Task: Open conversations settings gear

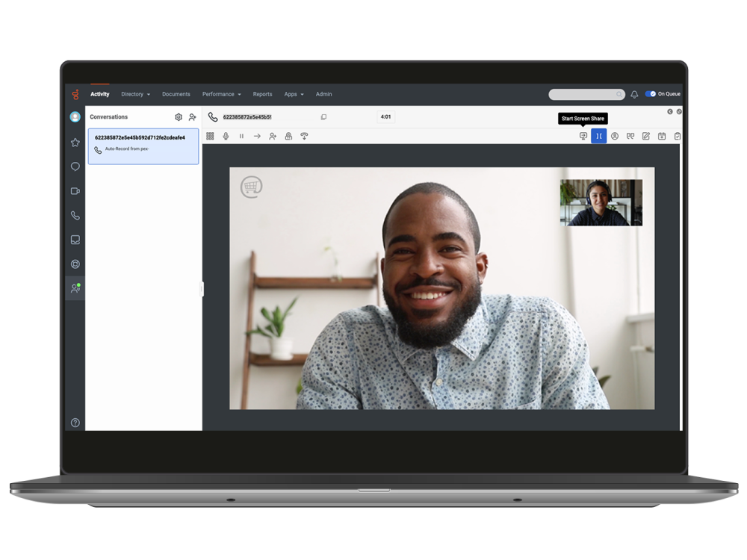Action: pos(179,117)
